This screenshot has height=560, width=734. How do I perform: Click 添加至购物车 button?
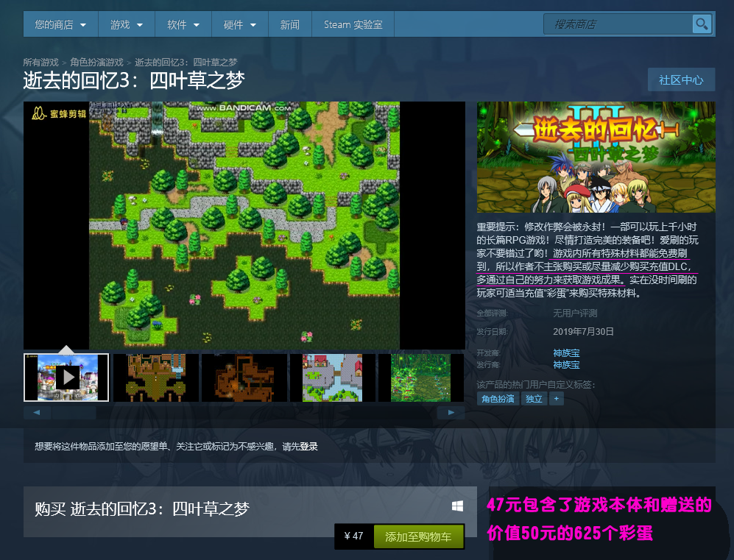(x=418, y=536)
